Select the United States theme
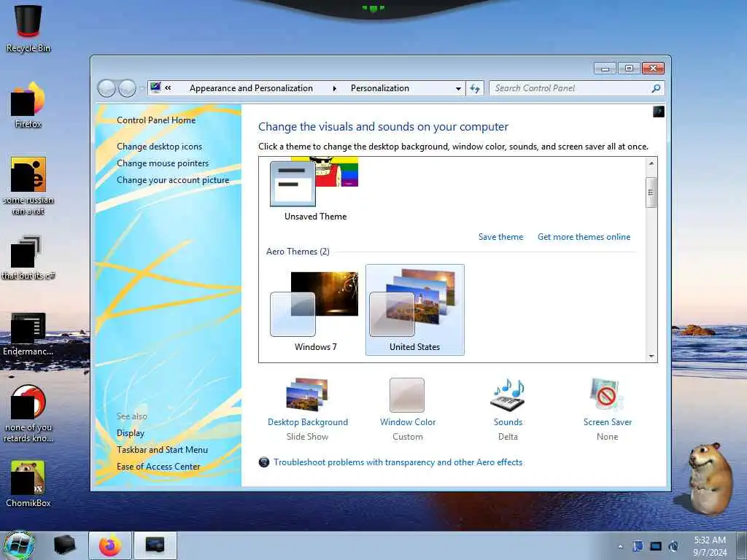 tap(415, 310)
